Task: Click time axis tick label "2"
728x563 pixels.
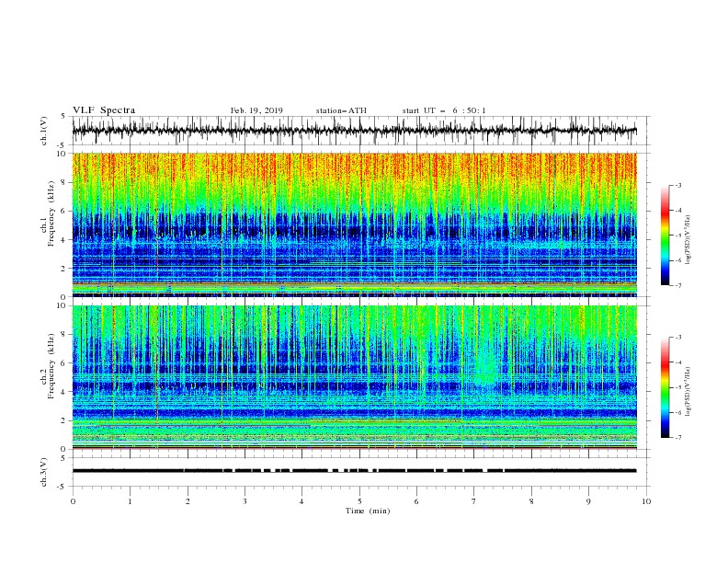Action: tap(188, 501)
